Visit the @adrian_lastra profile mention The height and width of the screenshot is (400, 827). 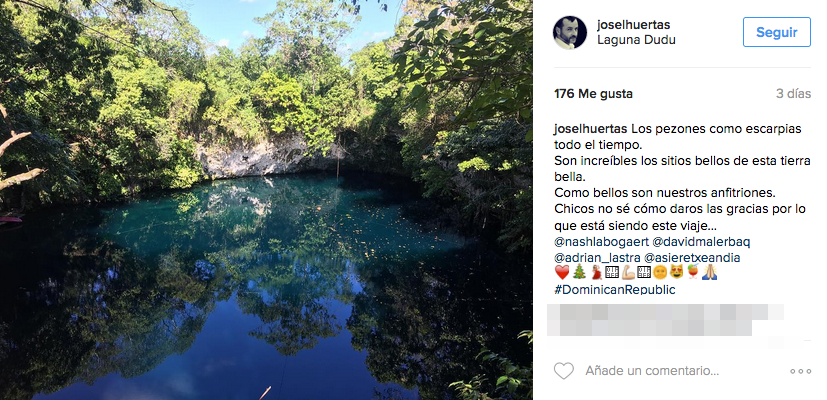pos(599,257)
